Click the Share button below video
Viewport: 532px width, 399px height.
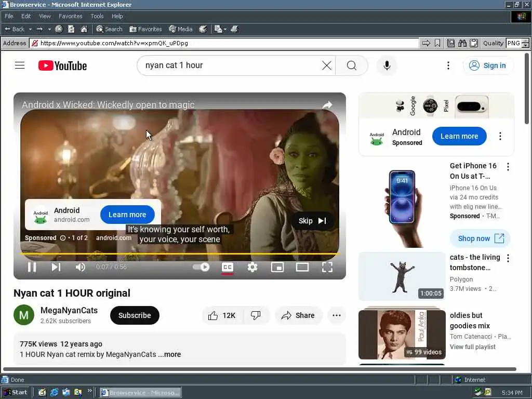[298, 315]
